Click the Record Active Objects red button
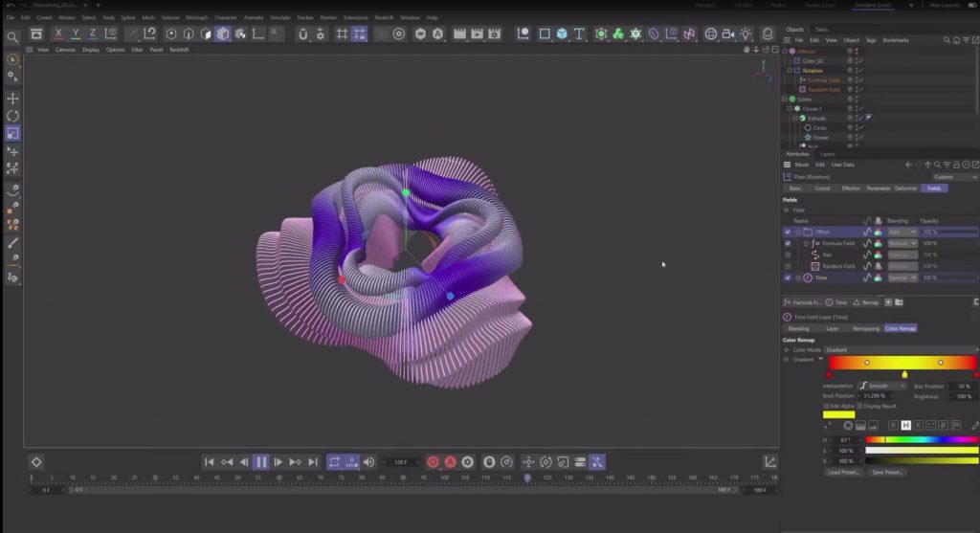Screen dimensions: 980x533 [433, 462]
